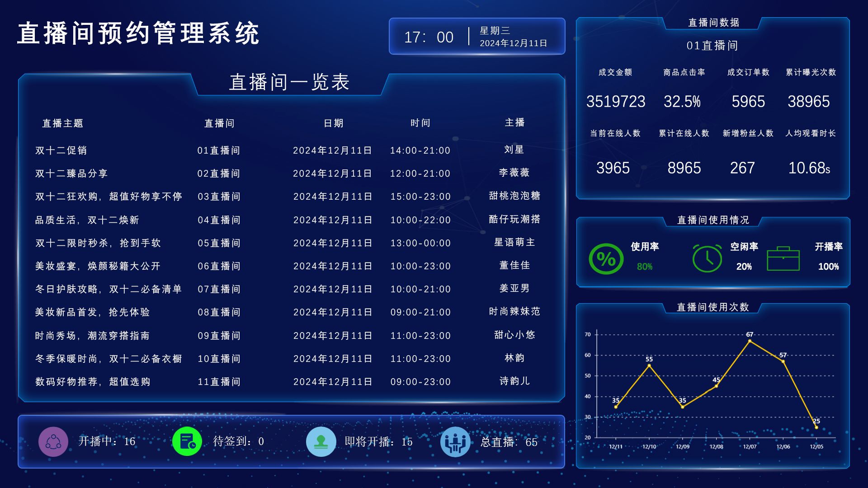868x488 pixels.
Task: Click 新增粉丝人数 value 267
Action: [x=742, y=168]
